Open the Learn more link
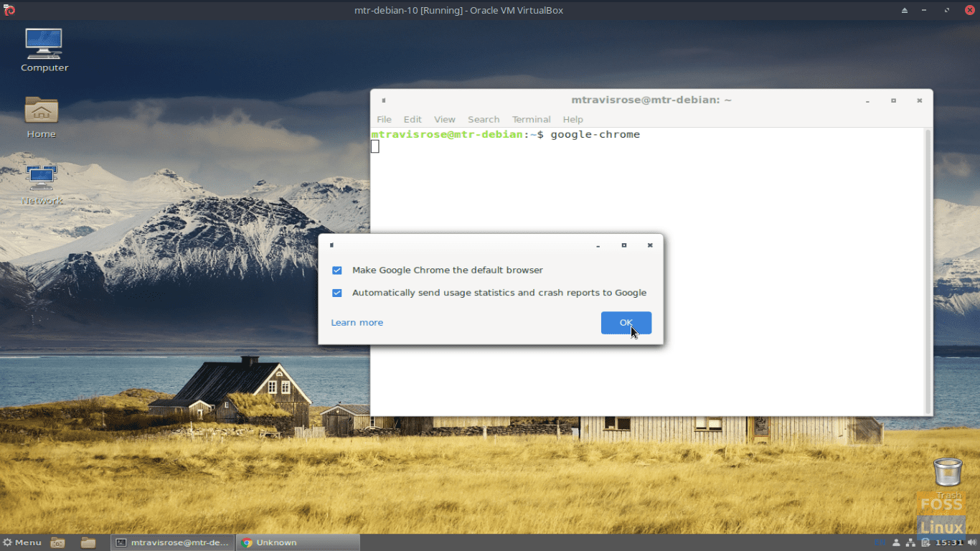The height and width of the screenshot is (551, 980). click(x=357, y=323)
